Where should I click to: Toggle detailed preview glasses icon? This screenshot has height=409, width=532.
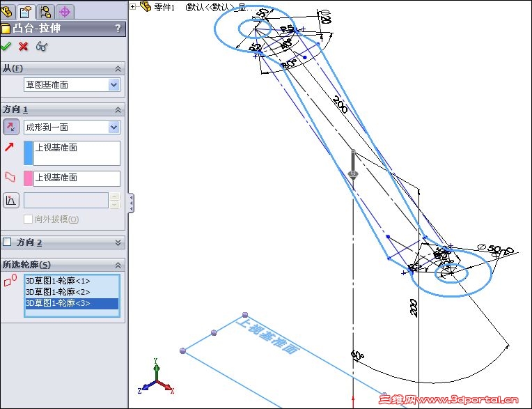[42, 46]
